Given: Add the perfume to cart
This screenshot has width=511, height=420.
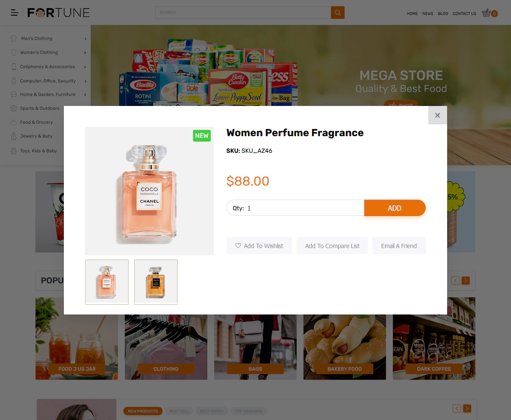Looking at the screenshot, I should tap(395, 208).
